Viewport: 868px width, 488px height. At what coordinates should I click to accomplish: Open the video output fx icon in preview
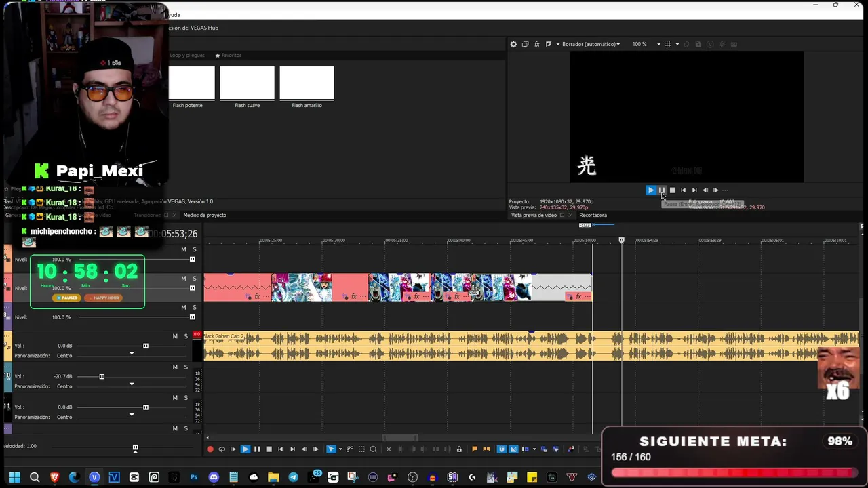tap(536, 44)
